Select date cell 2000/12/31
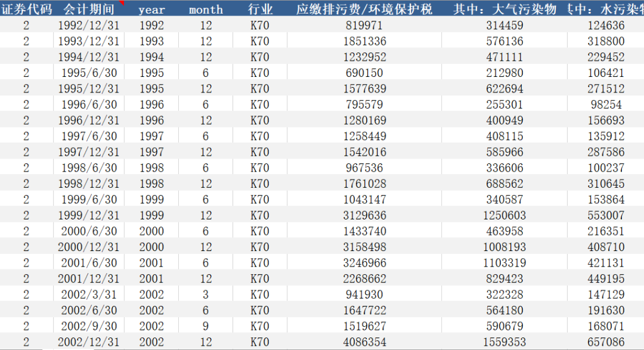Image resolution: width=644 pixels, height=350 pixels. [x=89, y=247]
